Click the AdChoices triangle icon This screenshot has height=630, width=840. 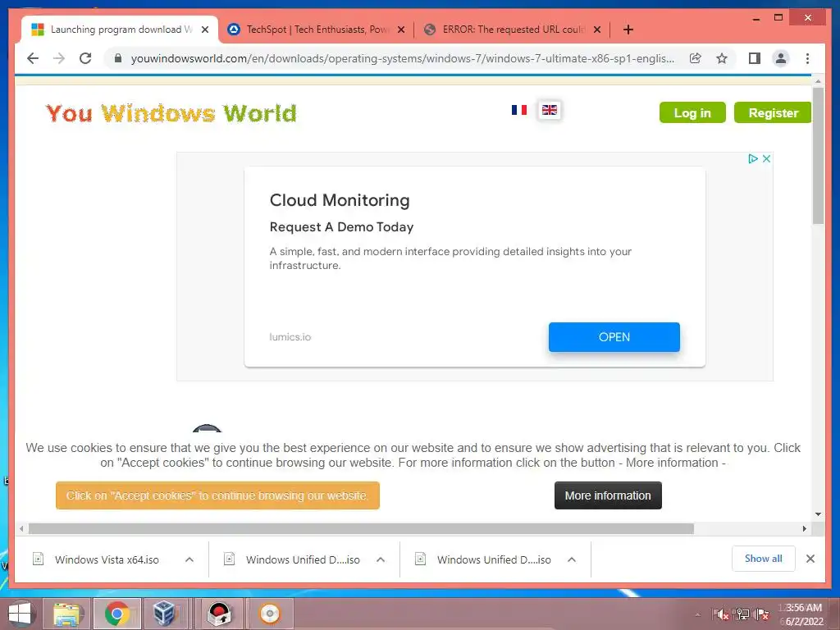[x=753, y=158]
